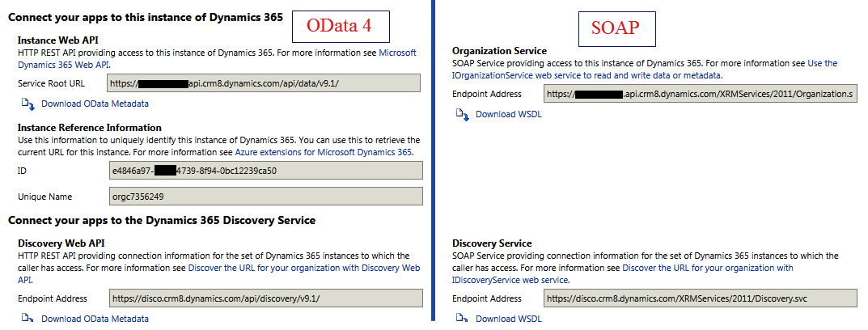868x330 pixels.
Task: Select the Organization Service Endpoint Address field
Action: click(701, 94)
